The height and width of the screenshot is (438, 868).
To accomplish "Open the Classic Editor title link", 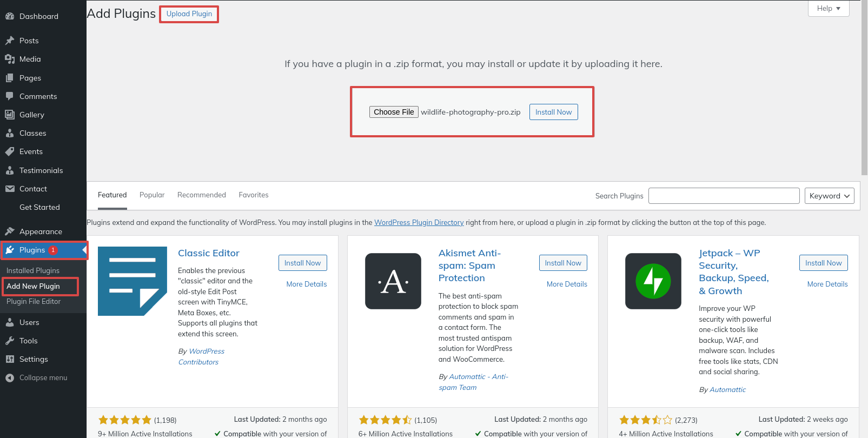I will [x=209, y=253].
